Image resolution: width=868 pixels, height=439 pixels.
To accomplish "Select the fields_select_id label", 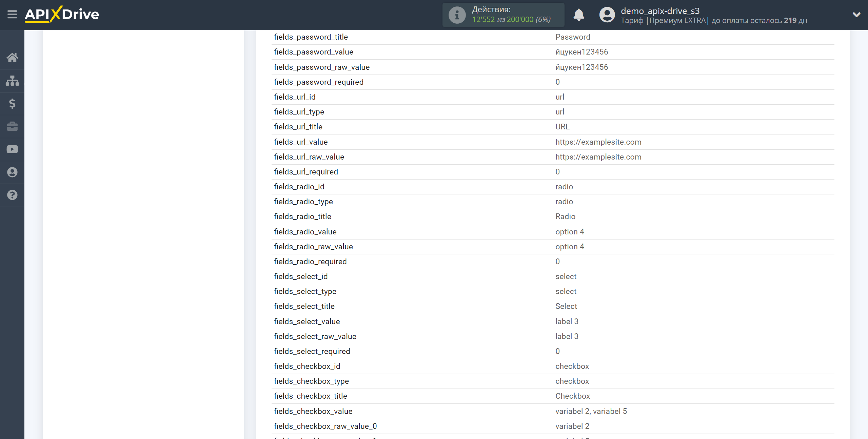I will (301, 276).
